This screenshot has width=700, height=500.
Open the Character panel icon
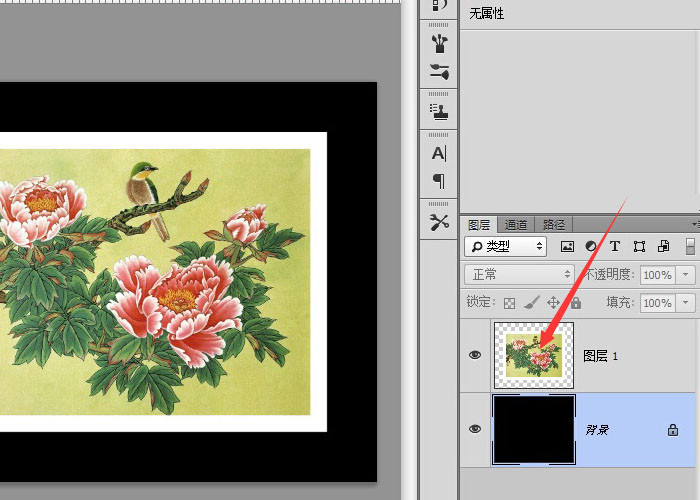tap(439, 153)
